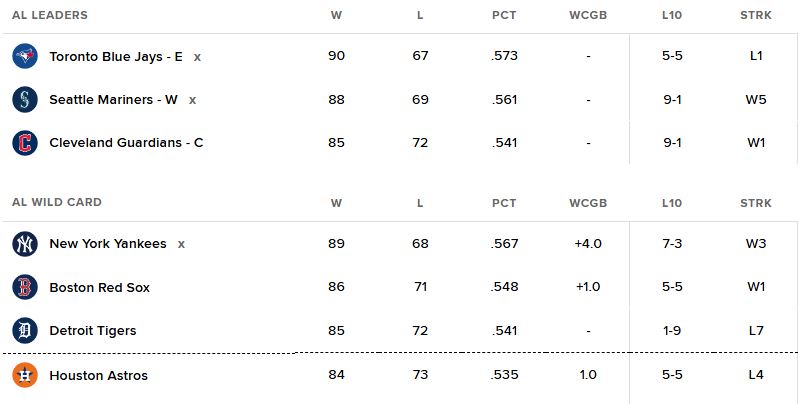
Task: Open the Cleveland Guardians team link
Action: coord(126,142)
